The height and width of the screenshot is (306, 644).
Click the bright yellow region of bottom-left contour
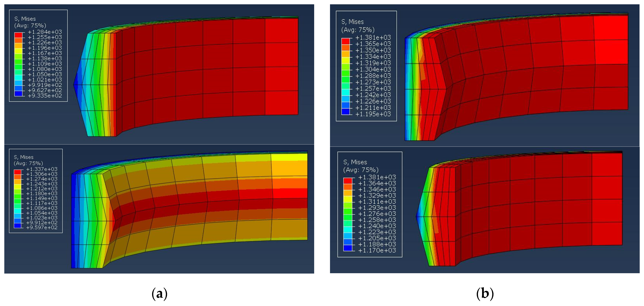(289, 157)
